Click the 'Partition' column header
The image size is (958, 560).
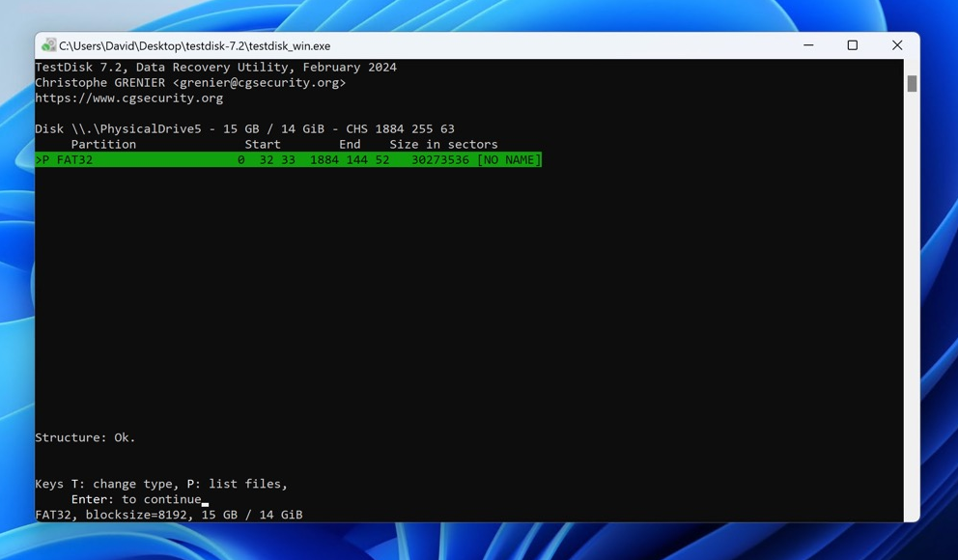click(103, 145)
